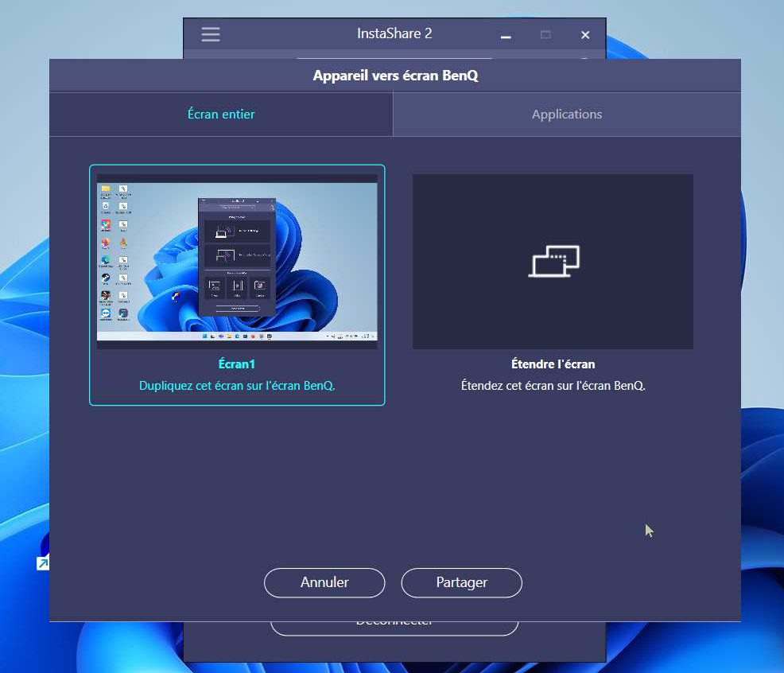Image resolution: width=784 pixels, height=673 pixels.
Task: Minimize the InstaShare 2 window
Action: pos(505,35)
